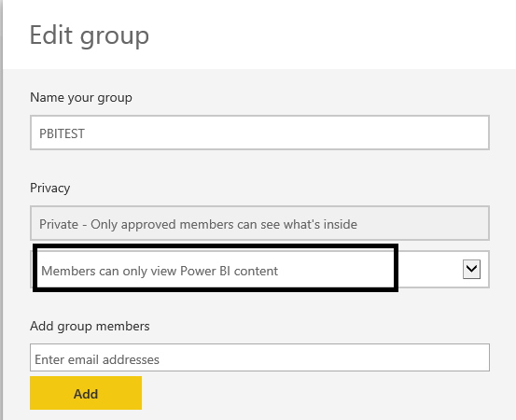516x420 pixels.
Task: Click the Add group members label
Action: point(90,326)
